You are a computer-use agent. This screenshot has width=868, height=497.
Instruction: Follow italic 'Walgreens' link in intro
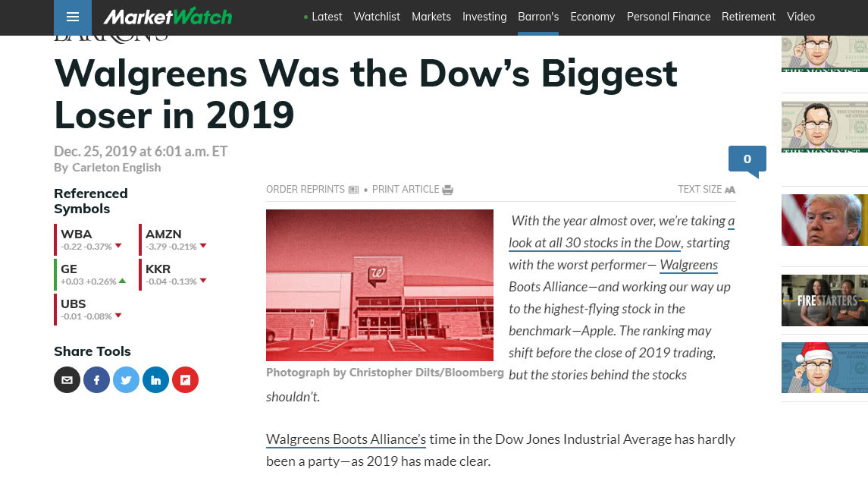click(688, 265)
